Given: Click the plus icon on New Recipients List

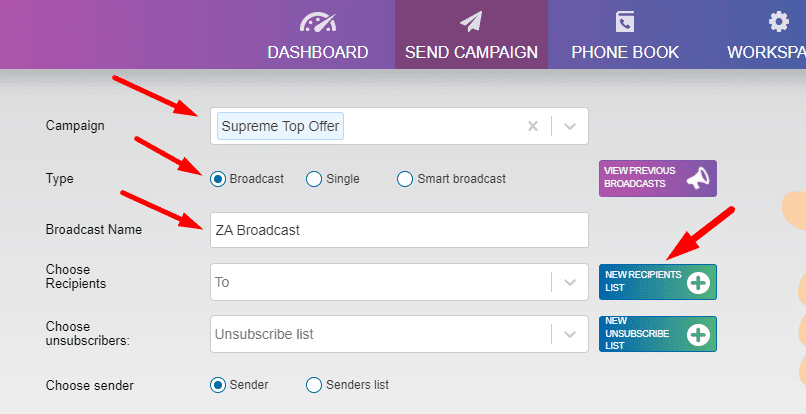Looking at the screenshot, I should coord(698,282).
